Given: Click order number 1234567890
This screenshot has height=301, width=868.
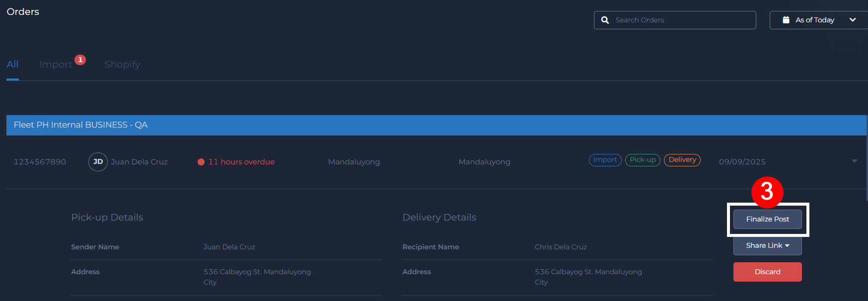Looking at the screenshot, I should 40,162.
